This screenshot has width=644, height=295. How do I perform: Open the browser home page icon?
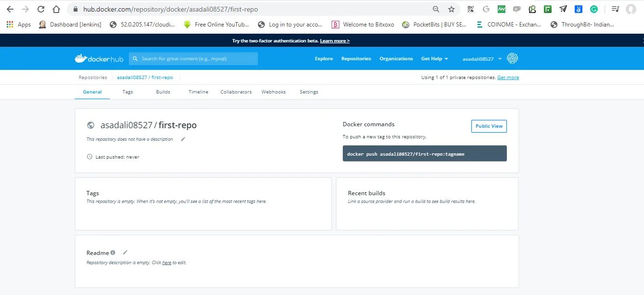click(x=56, y=9)
